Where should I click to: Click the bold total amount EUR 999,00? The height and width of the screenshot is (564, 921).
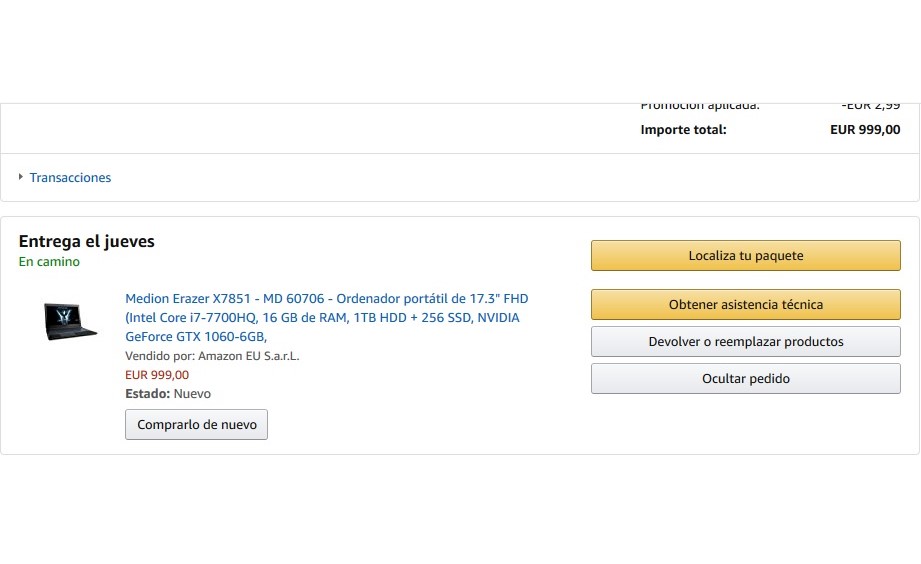tap(865, 130)
